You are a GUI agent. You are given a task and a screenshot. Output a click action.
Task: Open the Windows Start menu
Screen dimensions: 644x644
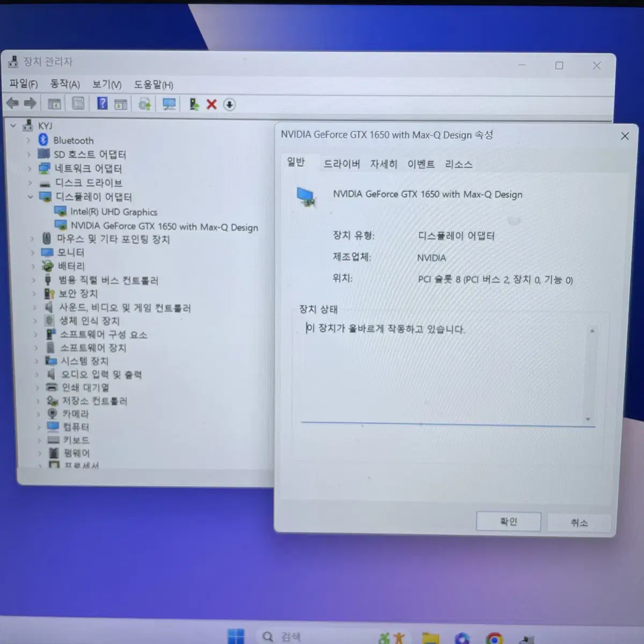(x=236, y=636)
